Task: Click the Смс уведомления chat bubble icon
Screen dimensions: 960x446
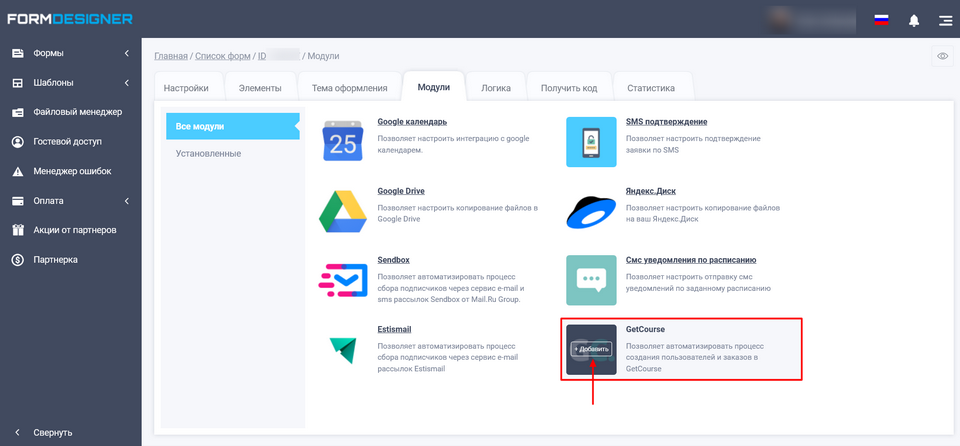Action: pos(591,281)
